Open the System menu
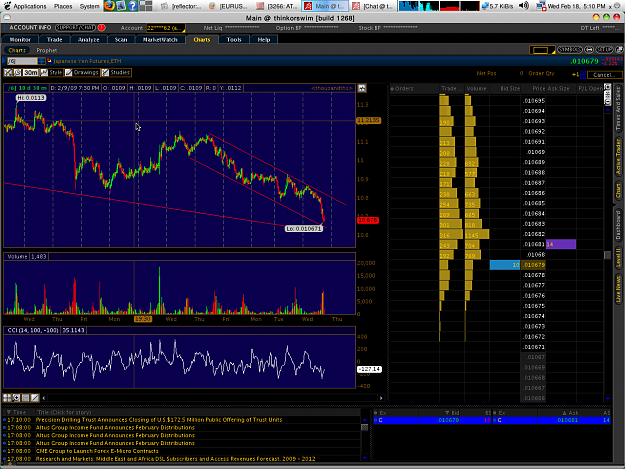Screen dimensions: 625x469 point(89,6)
